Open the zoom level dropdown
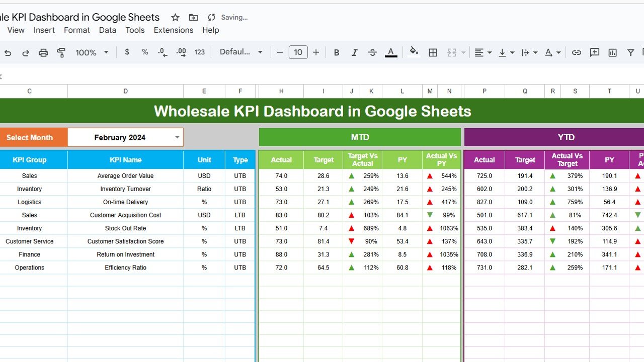 tap(92, 52)
